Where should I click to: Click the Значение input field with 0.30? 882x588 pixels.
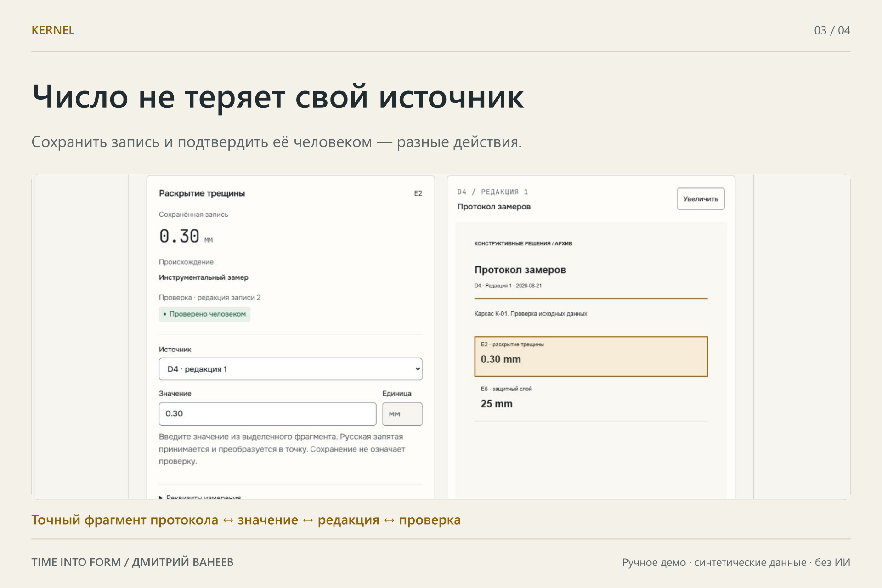[x=267, y=414]
